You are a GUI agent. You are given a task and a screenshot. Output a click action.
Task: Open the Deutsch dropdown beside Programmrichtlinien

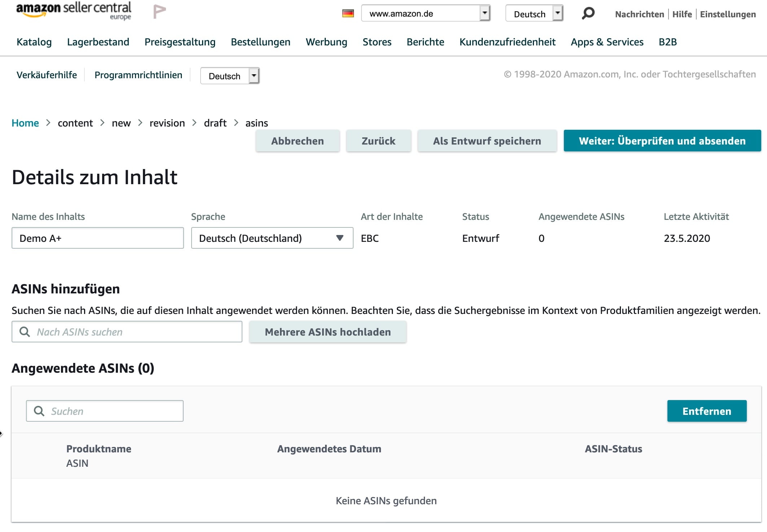tap(230, 76)
